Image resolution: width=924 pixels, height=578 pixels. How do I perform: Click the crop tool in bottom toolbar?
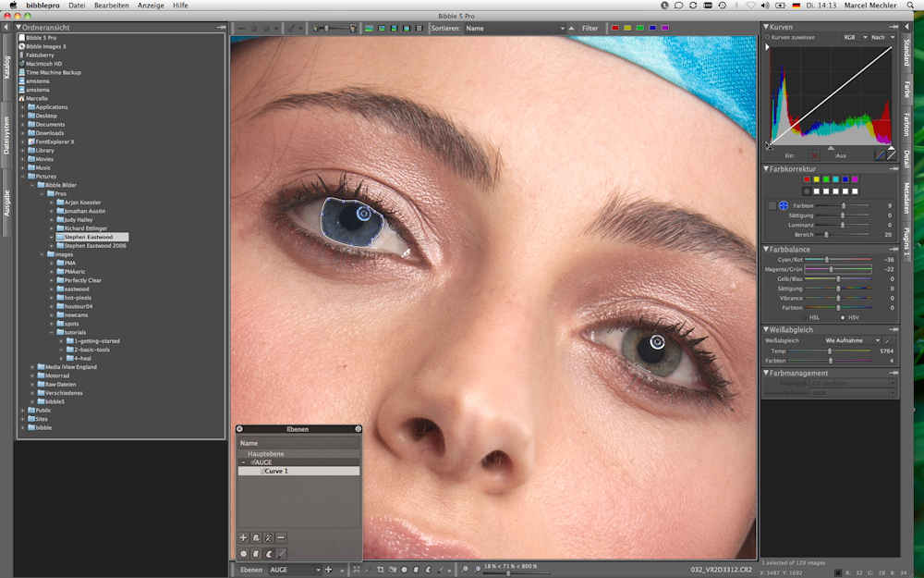[380, 570]
